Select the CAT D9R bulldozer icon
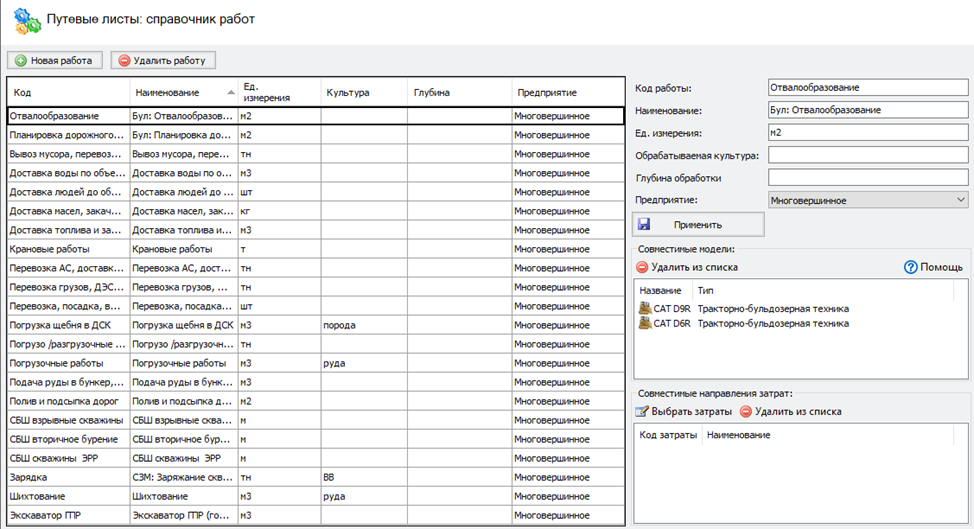 click(644, 308)
